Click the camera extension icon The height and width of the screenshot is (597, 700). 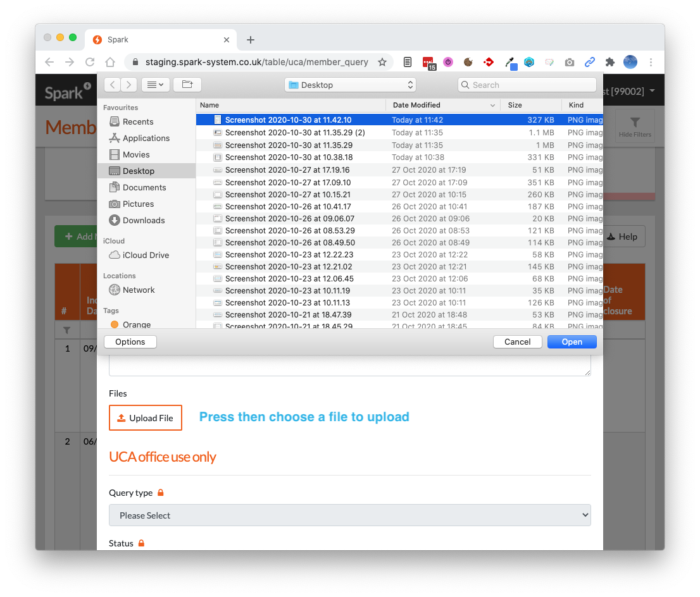tap(570, 62)
